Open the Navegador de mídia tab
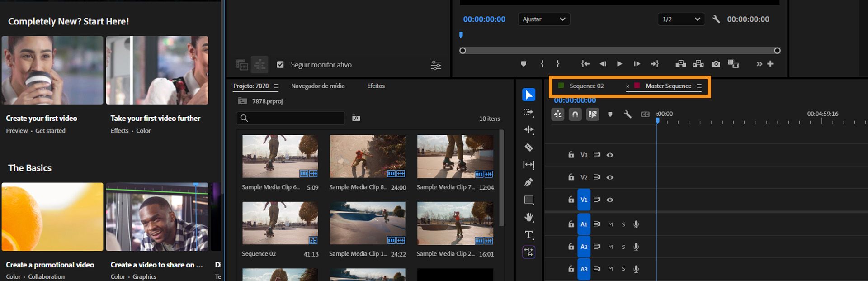This screenshot has width=868, height=281. pyautogui.click(x=318, y=86)
